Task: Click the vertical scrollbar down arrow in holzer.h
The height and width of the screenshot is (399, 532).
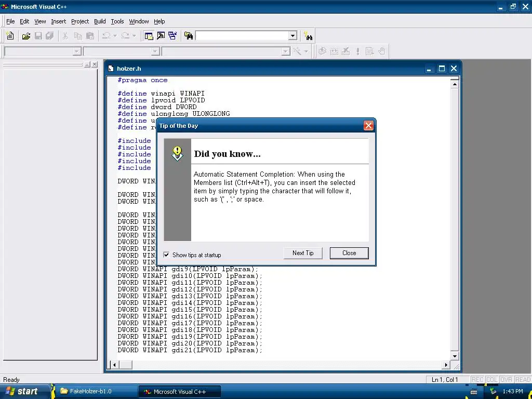Action: (455, 356)
